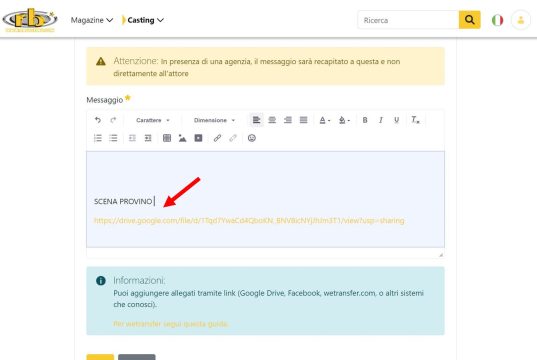Open the user profile icon
This screenshot has width=537, height=360.
521,20
